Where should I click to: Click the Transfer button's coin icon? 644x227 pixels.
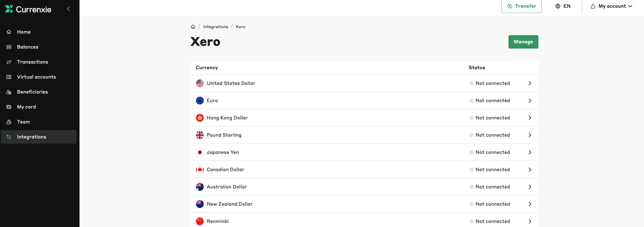(x=509, y=6)
